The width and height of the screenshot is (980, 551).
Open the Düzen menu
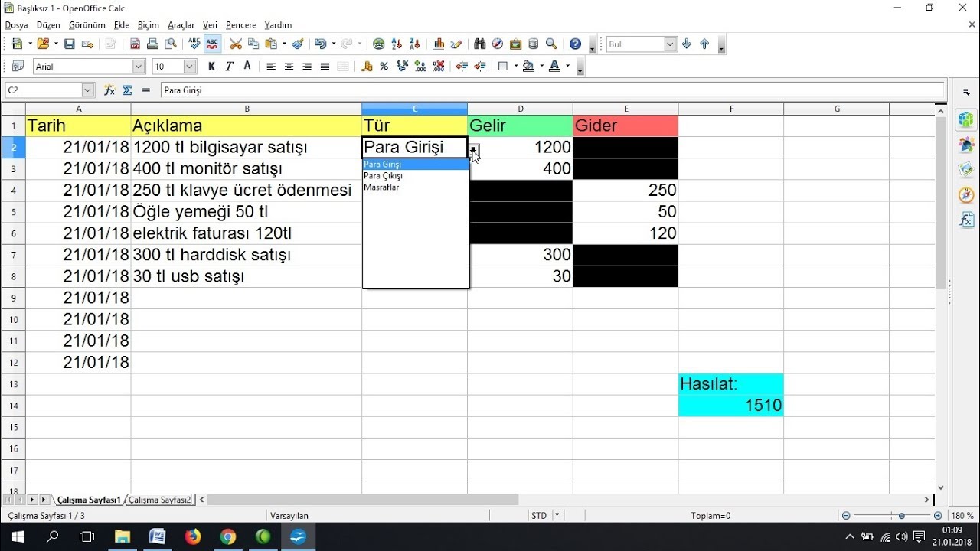[x=48, y=25]
